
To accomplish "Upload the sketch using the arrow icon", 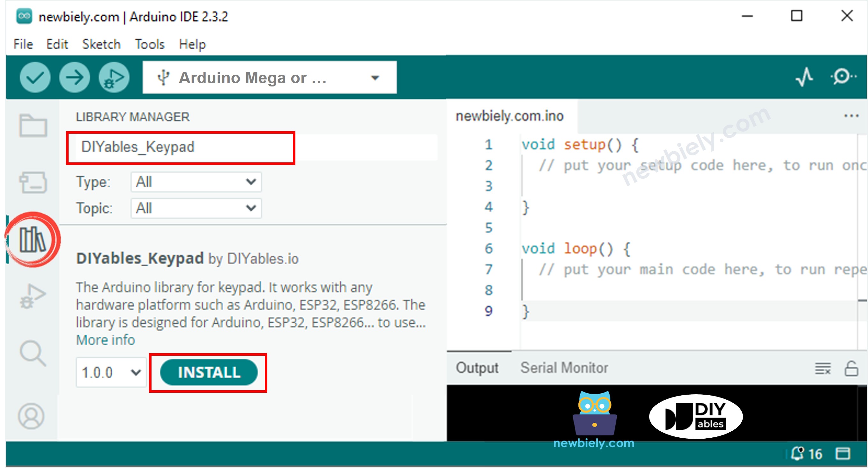I will pos(74,77).
